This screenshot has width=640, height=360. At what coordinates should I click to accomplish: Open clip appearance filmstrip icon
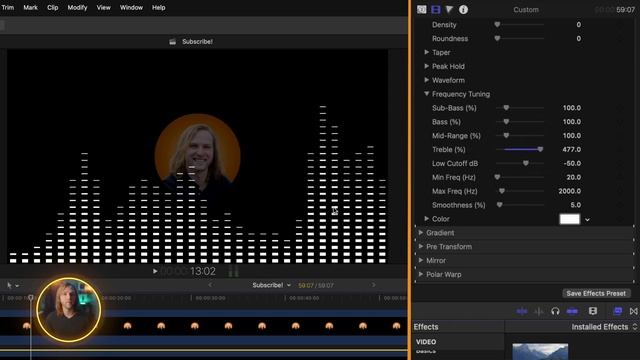click(x=593, y=311)
